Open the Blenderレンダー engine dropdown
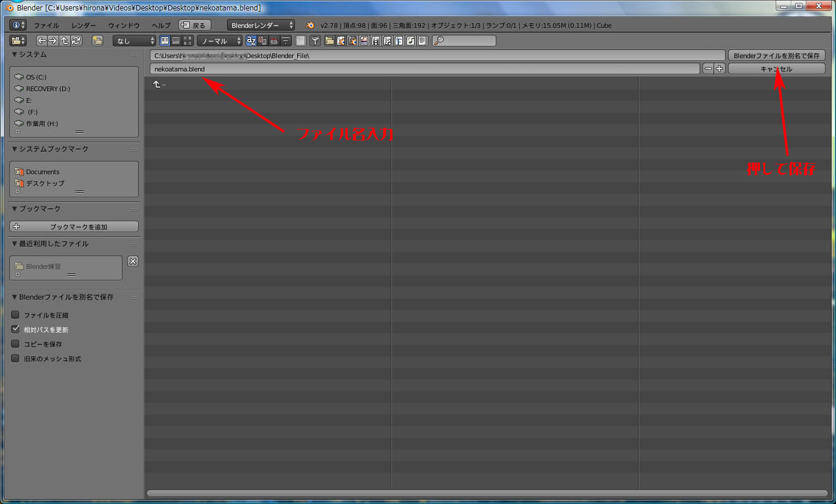 click(x=261, y=25)
